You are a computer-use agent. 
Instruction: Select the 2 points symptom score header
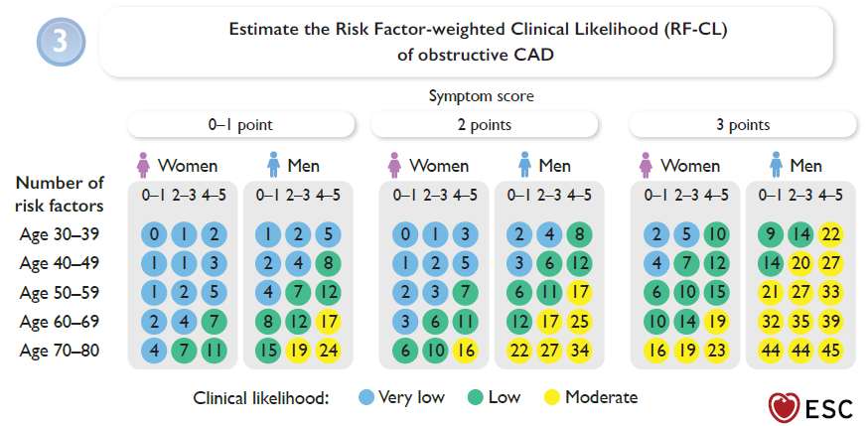pyautogui.click(x=484, y=125)
